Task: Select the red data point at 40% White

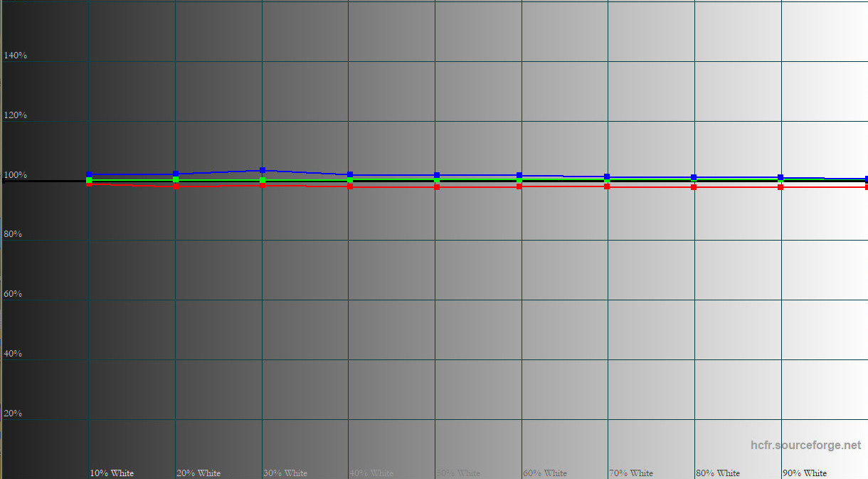Action: tap(350, 186)
